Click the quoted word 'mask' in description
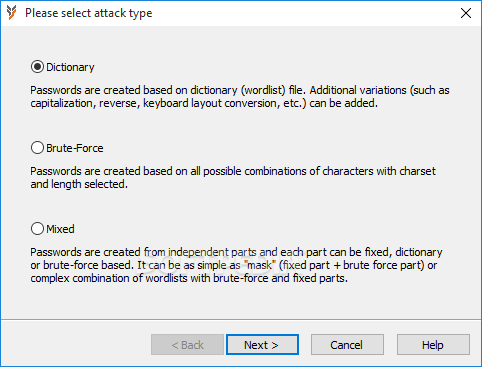Screen dimensions: 482x367 tap(260, 265)
